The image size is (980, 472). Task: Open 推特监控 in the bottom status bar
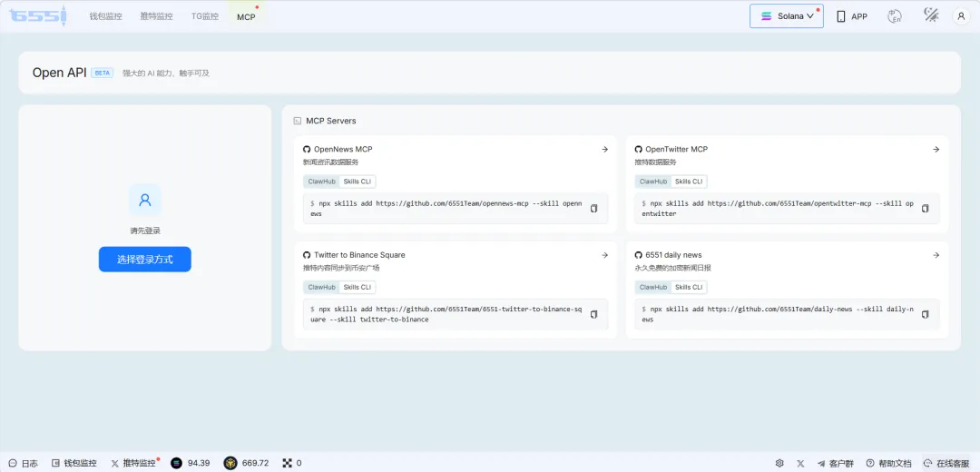click(133, 463)
